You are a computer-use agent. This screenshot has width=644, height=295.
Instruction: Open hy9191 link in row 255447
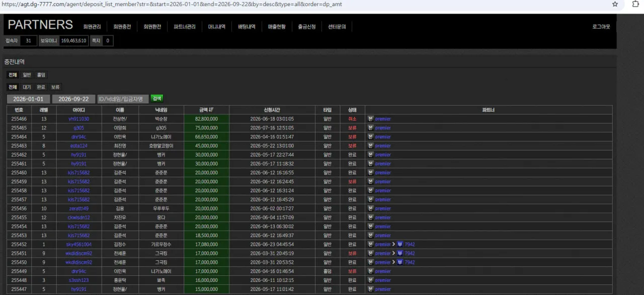(x=79, y=289)
